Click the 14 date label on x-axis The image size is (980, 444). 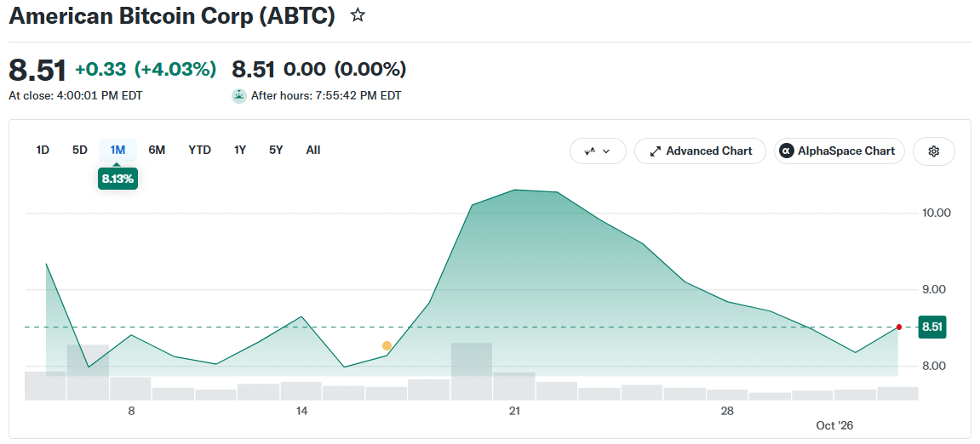pyautogui.click(x=302, y=411)
